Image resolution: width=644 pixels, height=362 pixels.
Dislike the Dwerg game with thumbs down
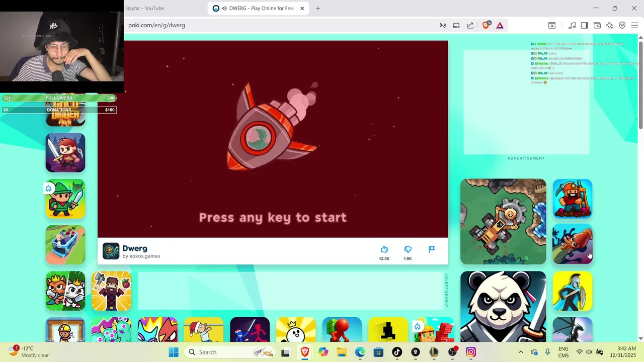pos(408,249)
